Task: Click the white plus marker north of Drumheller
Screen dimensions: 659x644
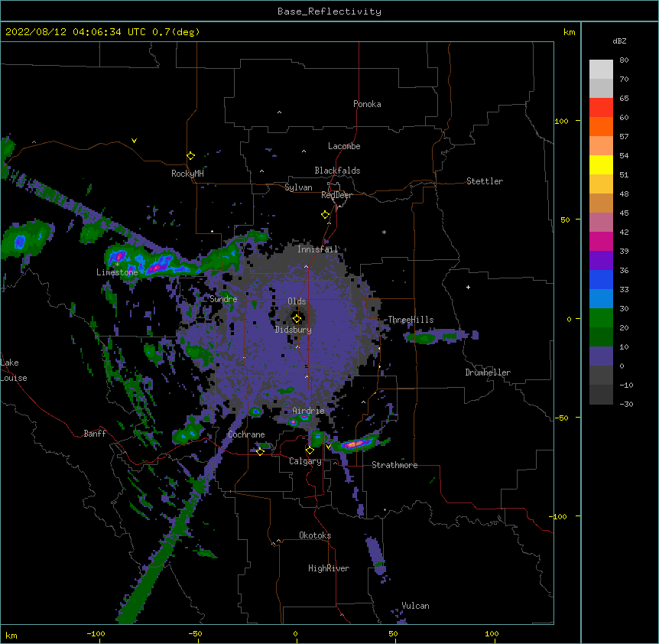Action: point(468,287)
